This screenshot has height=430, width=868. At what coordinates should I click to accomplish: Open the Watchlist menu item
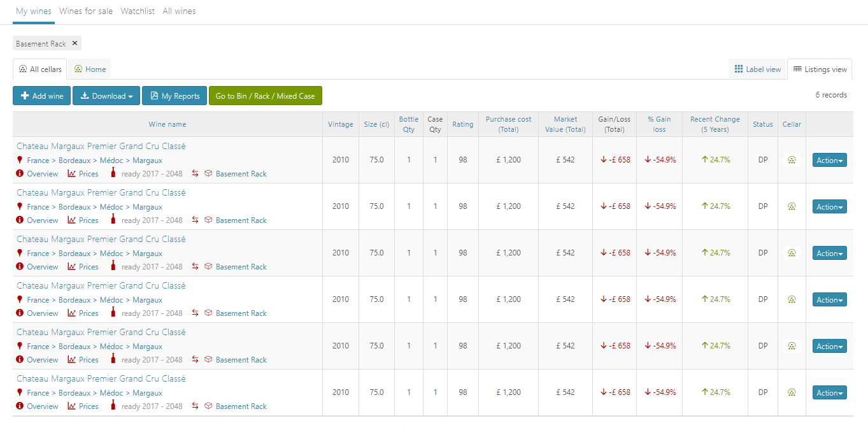(x=138, y=11)
